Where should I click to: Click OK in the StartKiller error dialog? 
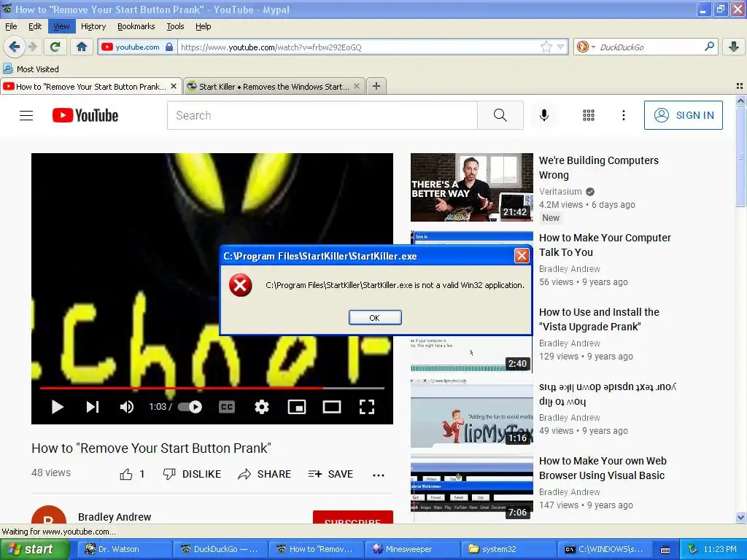click(x=375, y=318)
